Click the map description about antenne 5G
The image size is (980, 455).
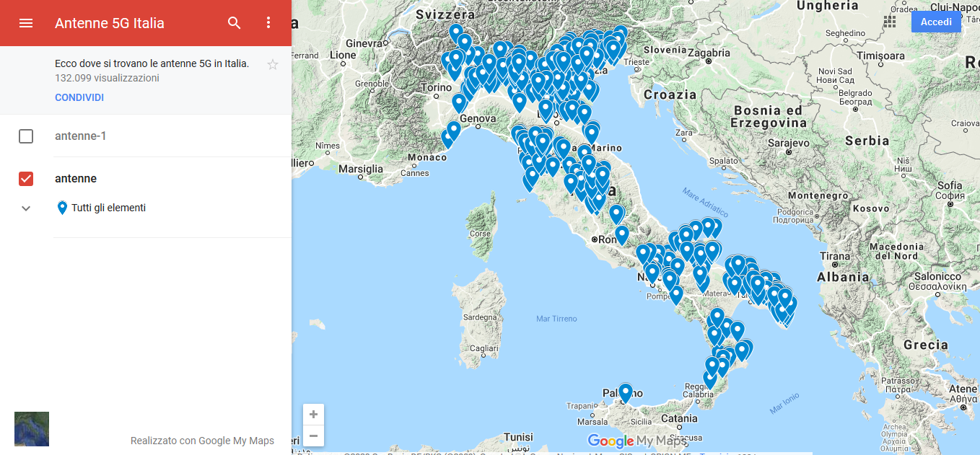(152, 63)
